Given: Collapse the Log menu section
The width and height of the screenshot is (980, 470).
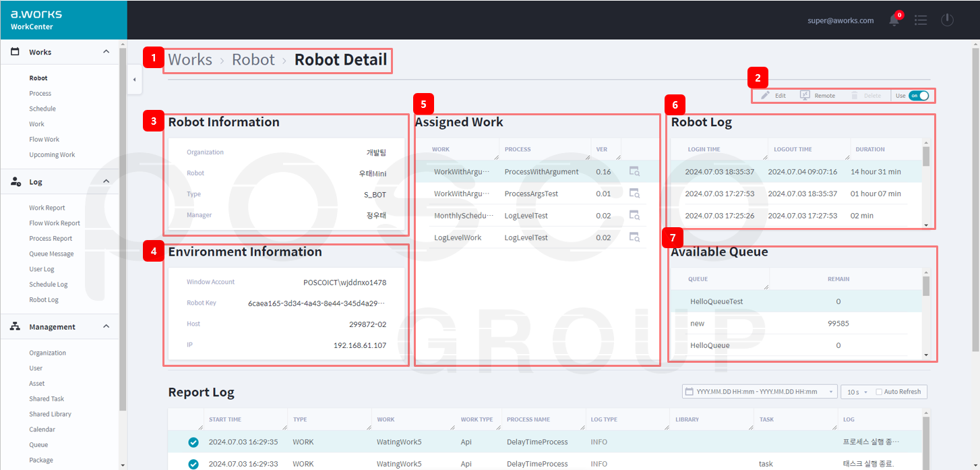Looking at the screenshot, I should pyautogui.click(x=106, y=181).
